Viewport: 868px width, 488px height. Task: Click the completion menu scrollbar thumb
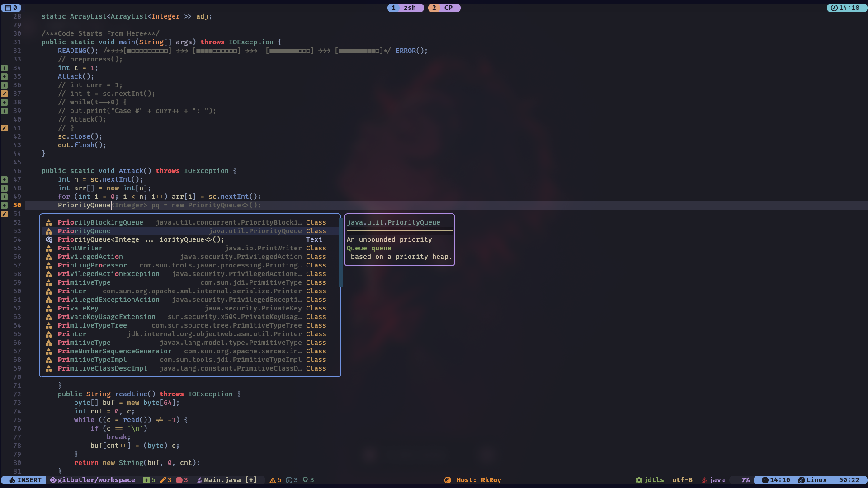pos(340,253)
